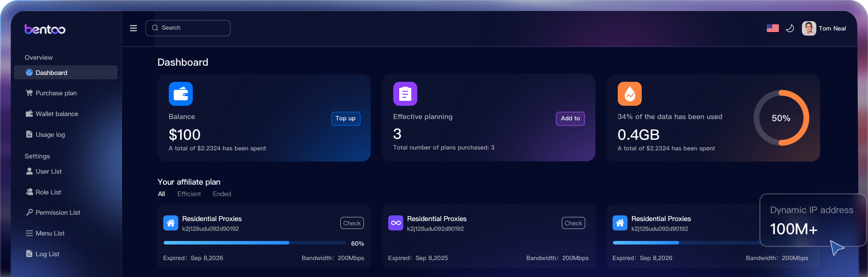Click the hamburger menu icon to collapse sidebar
Viewport: 868px width, 277px height.
133,28
